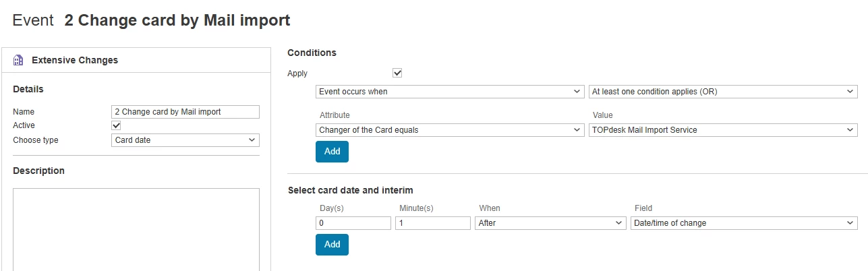868x271 pixels.
Task: Open the Choose type dropdown
Action: pyautogui.click(x=185, y=140)
